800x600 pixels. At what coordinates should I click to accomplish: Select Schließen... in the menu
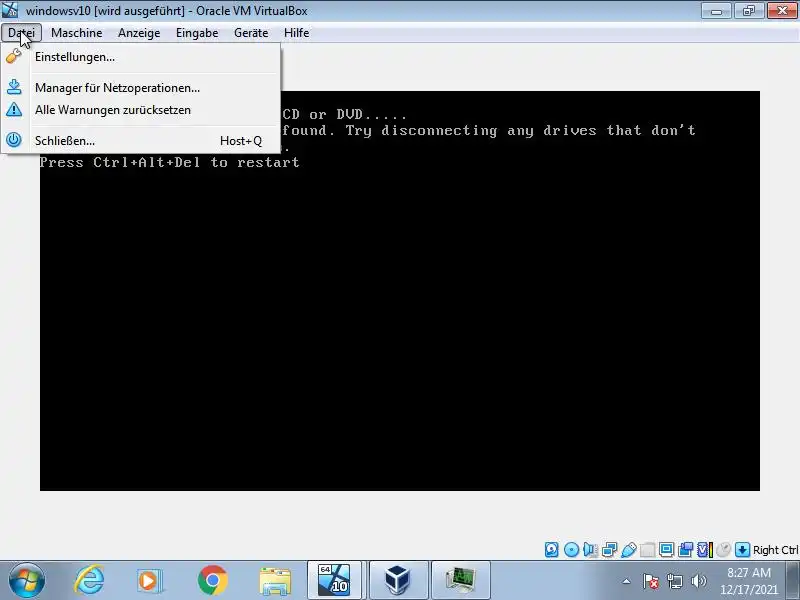141,140
